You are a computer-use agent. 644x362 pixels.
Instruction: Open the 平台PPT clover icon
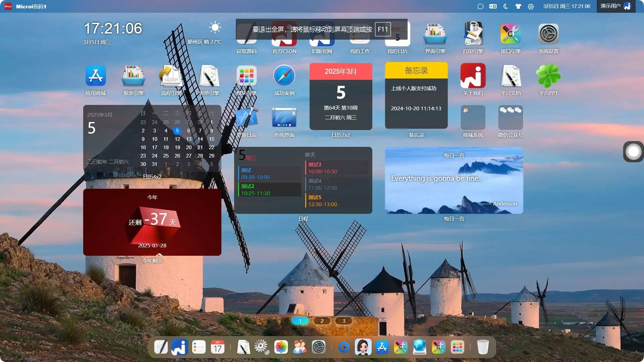coord(548,76)
